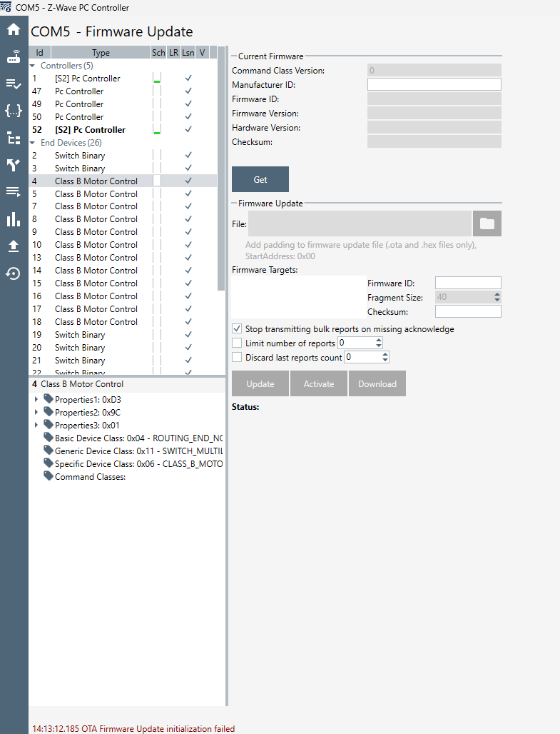This screenshot has height=734, width=560.
Task: Select node 2 Switch Binary
Action: [x=123, y=156]
